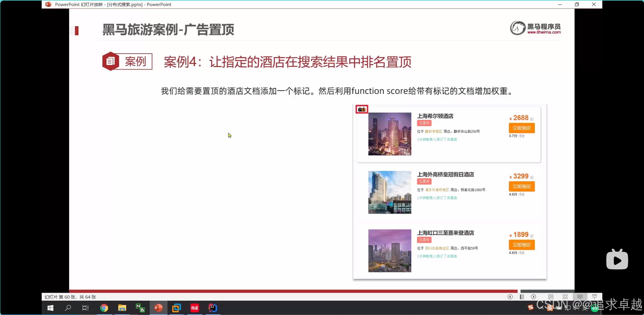The width and height of the screenshot is (644, 315).
Task: Click the red slide progress bar
Action: pos(293,291)
